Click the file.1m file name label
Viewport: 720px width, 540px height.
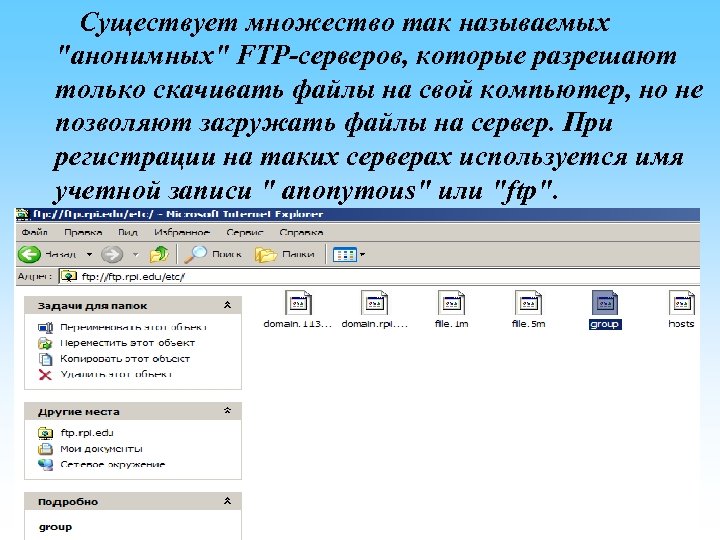point(451,324)
